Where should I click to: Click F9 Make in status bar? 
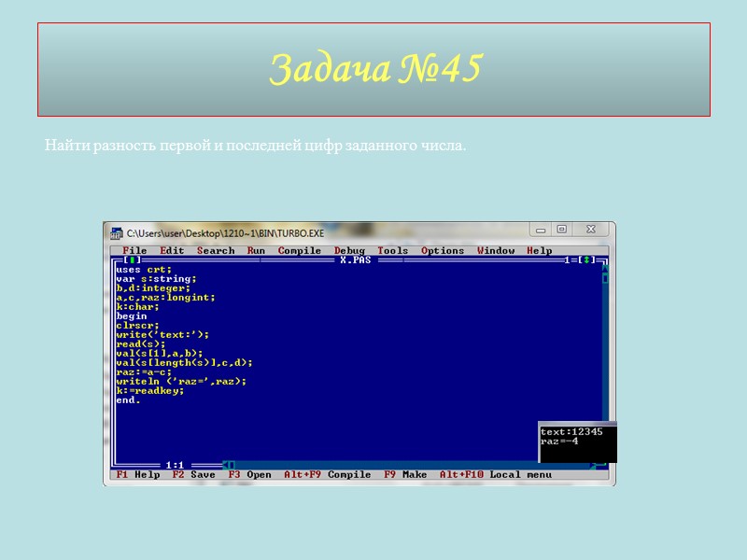point(405,475)
